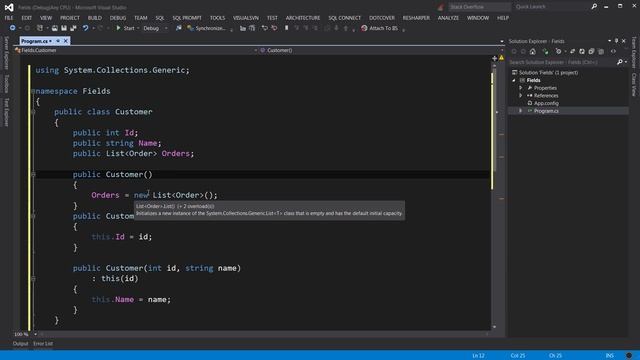Click the Save All toolbar icon

pyautogui.click(x=73, y=28)
